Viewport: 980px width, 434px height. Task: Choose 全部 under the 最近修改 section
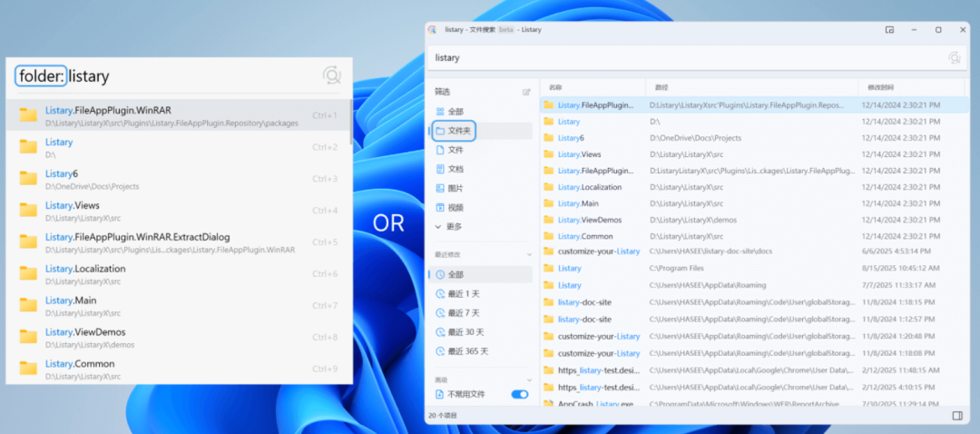(481, 274)
